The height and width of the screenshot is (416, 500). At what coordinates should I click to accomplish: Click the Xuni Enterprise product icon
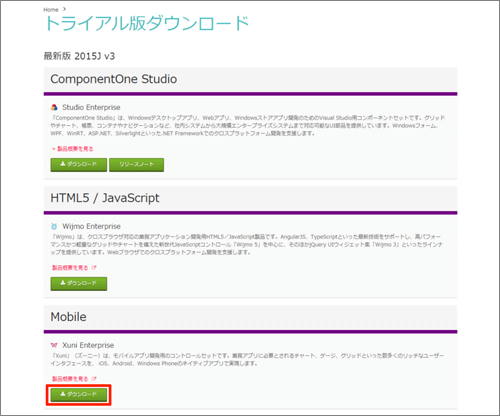[54, 345]
